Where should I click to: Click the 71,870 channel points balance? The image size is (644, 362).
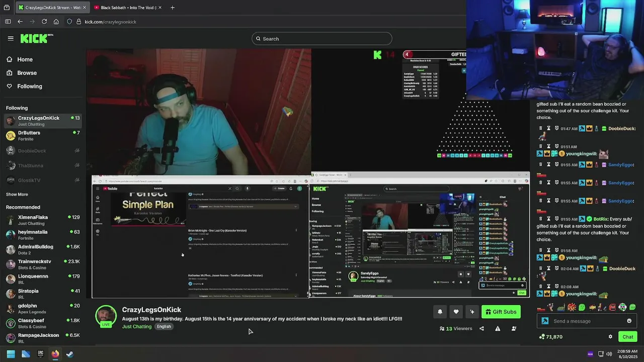coord(550,337)
